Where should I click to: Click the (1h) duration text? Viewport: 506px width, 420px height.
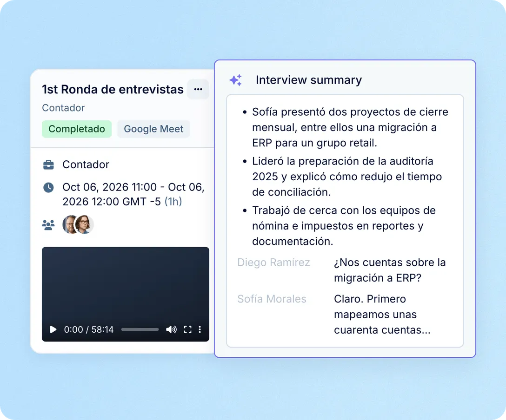(x=173, y=202)
